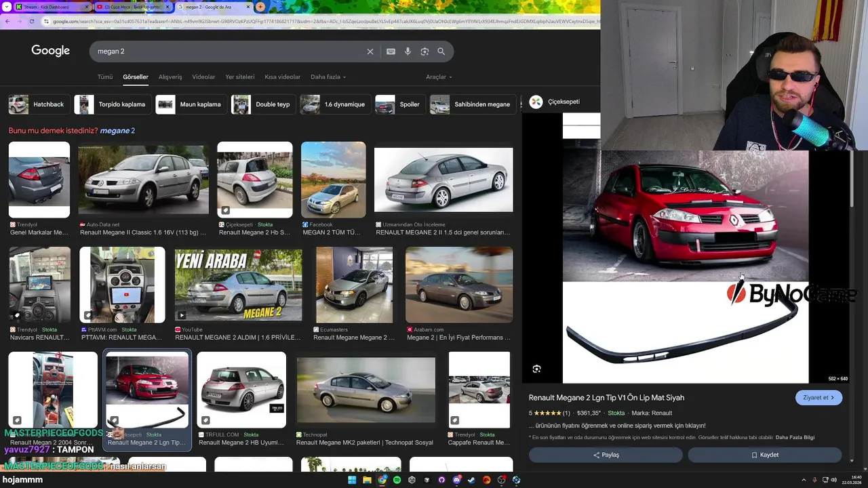Apply the Spoiler filter chip
This screenshot has width=868, height=488.
(399, 104)
